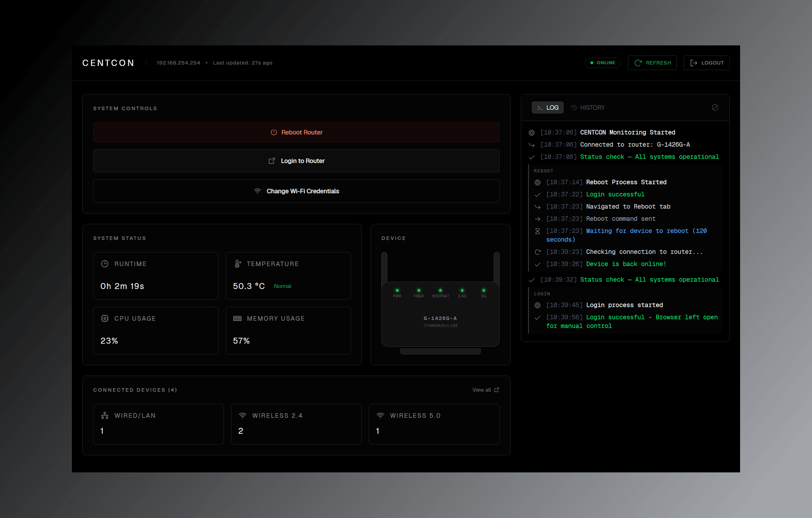Click the Wi-Fi icon on Wireless 2.4 card

click(242, 416)
